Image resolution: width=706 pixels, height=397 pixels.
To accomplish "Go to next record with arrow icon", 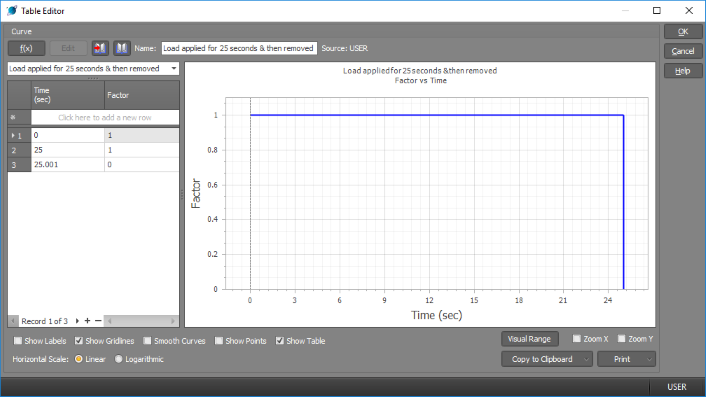I will click(x=77, y=321).
